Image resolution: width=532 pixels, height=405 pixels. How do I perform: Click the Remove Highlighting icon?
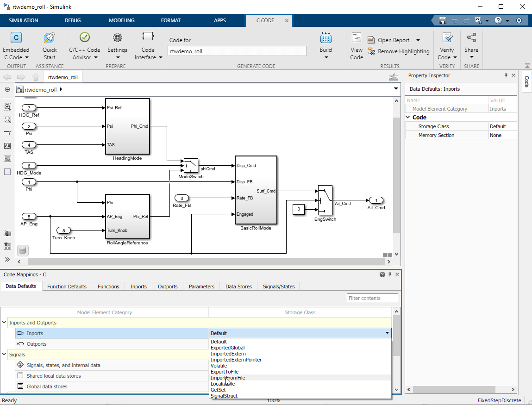[371, 51]
